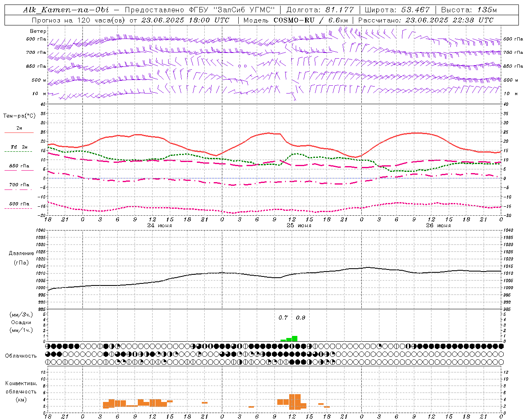Click the Осадки panel label
This screenshot has width=525, height=420.
click(21, 322)
